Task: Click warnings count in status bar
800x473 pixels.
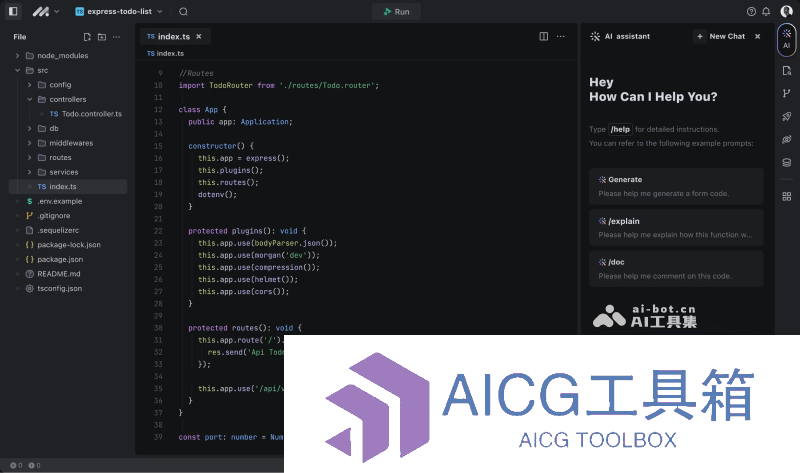Action: pyautogui.click(x=34, y=465)
